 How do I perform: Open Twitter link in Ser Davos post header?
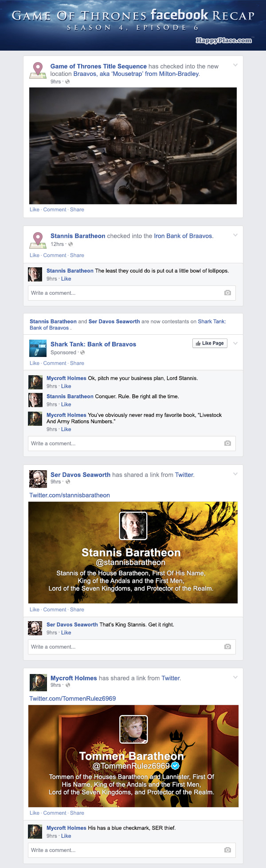tap(184, 475)
